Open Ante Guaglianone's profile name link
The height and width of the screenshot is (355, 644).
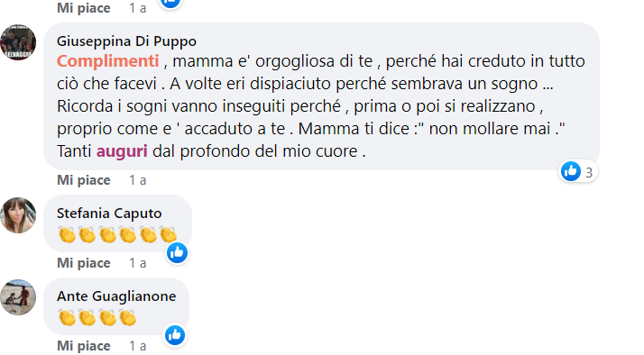pos(116,296)
